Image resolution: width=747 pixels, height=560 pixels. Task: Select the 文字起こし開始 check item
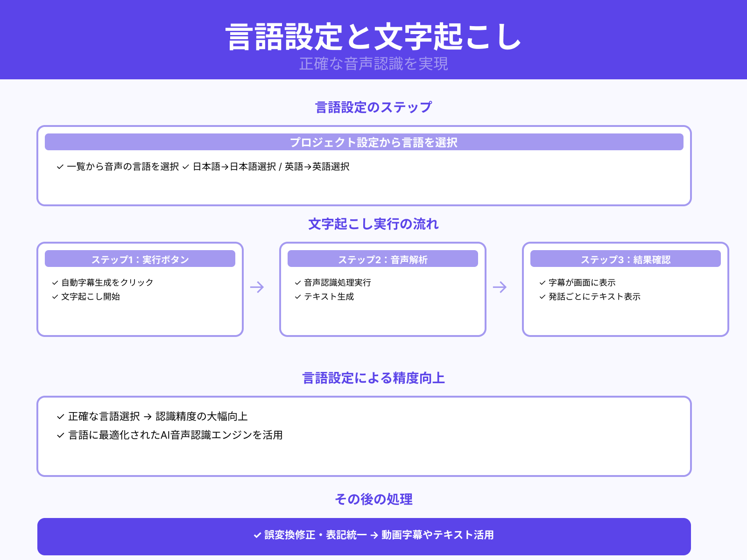coord(91,296)
